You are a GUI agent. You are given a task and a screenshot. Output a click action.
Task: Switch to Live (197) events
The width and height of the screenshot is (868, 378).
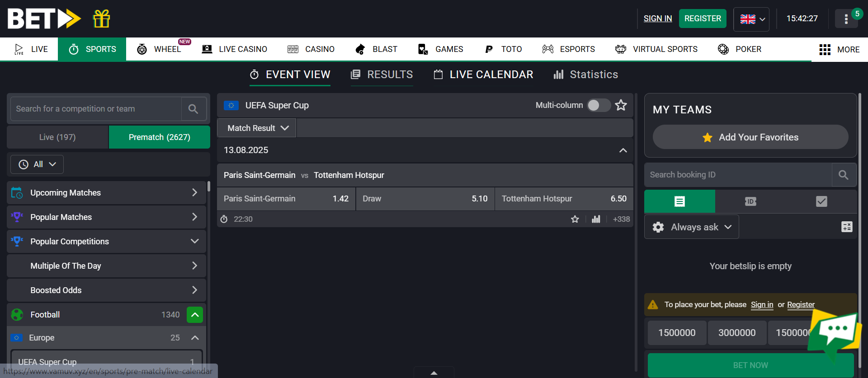pos(57,137)
